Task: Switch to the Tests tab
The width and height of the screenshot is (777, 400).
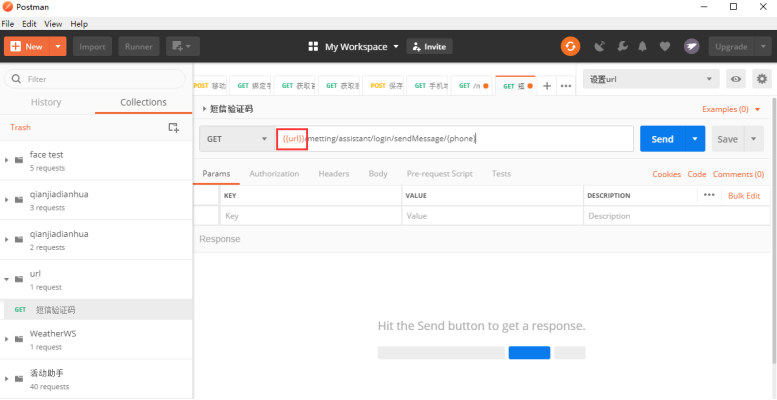Action: coord(501,173)
